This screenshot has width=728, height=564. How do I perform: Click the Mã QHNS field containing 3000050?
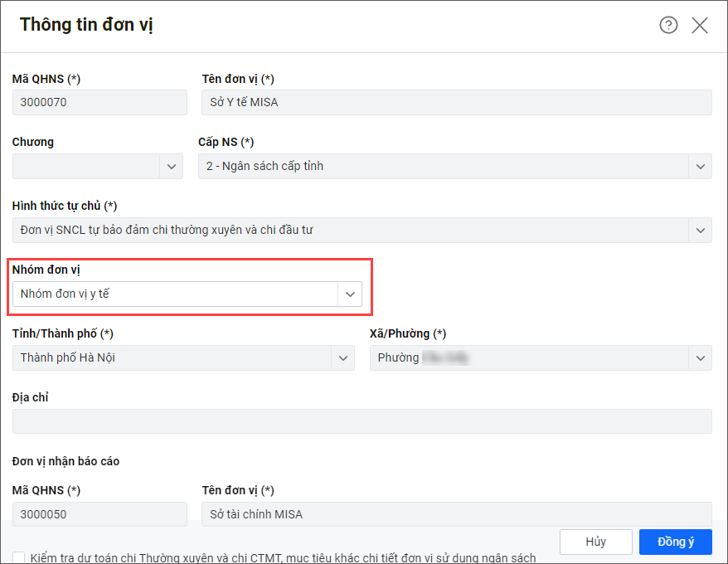(x=99, y=514)
